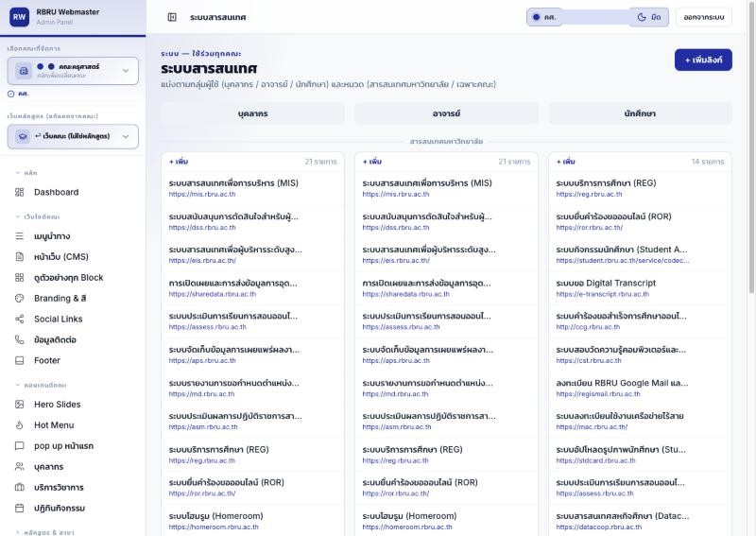Viewport: 756px width, 536px height.
Task: Select ลงทะเบียน RBRU Google Mail row
Action: click(x=640, y=388)
